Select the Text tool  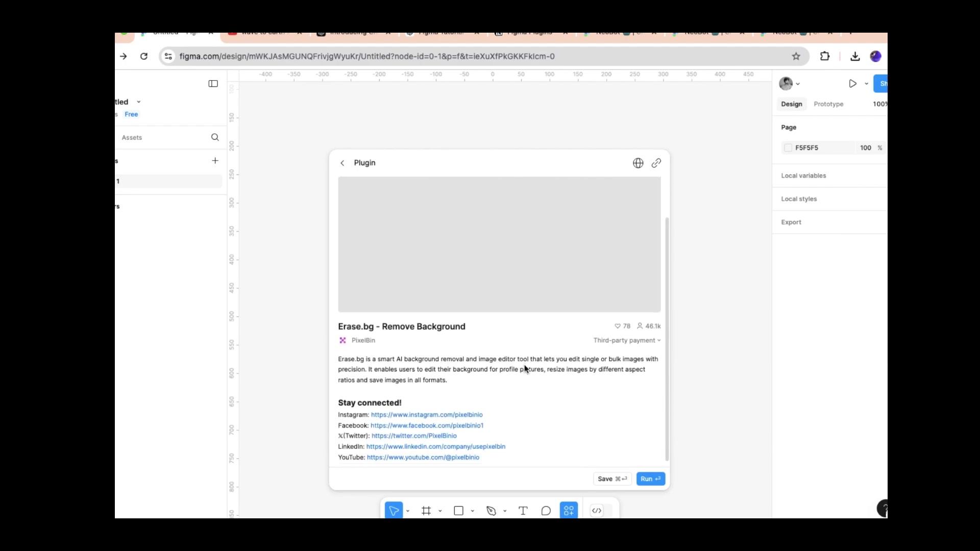tap(523, 510)
